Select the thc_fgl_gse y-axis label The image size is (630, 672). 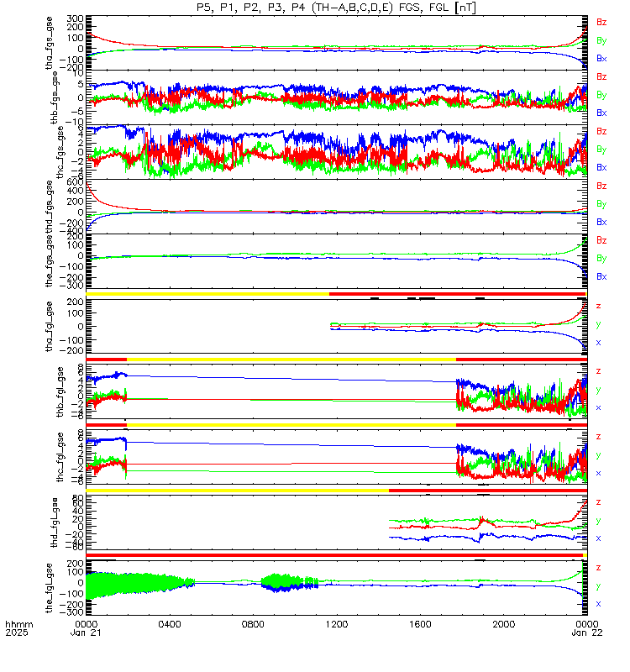tap(60, 457)
